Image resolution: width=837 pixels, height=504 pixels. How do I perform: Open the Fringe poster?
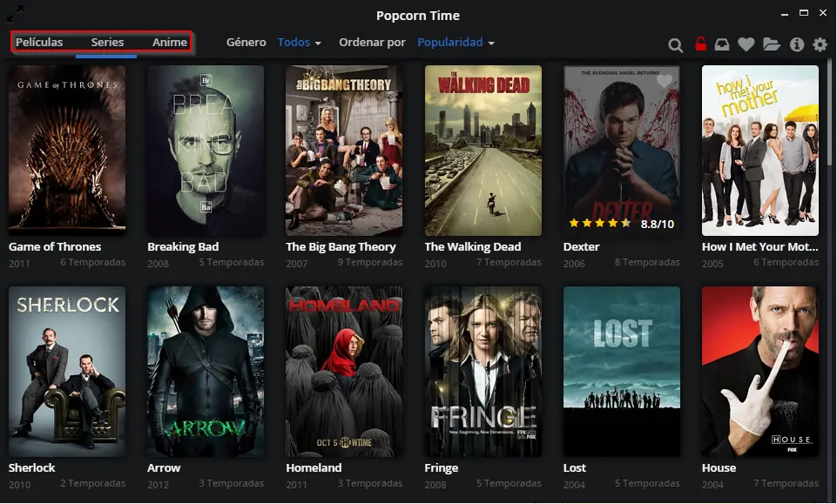click(483, 372)
